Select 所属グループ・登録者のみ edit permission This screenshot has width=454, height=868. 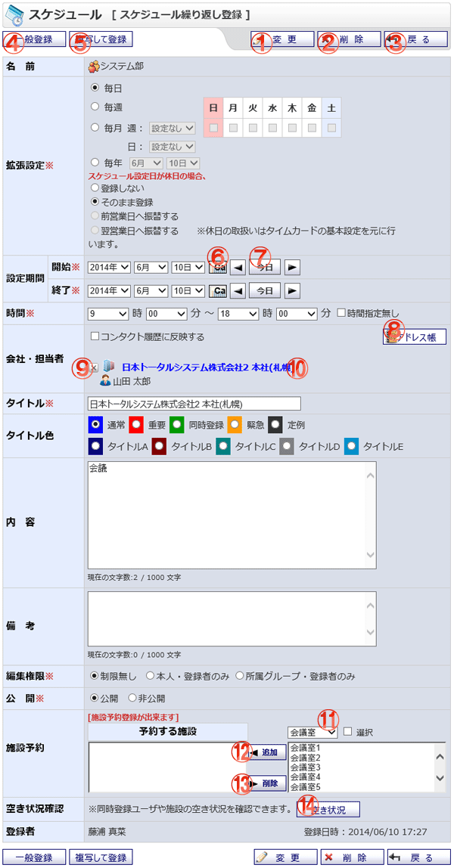(240, 676)
